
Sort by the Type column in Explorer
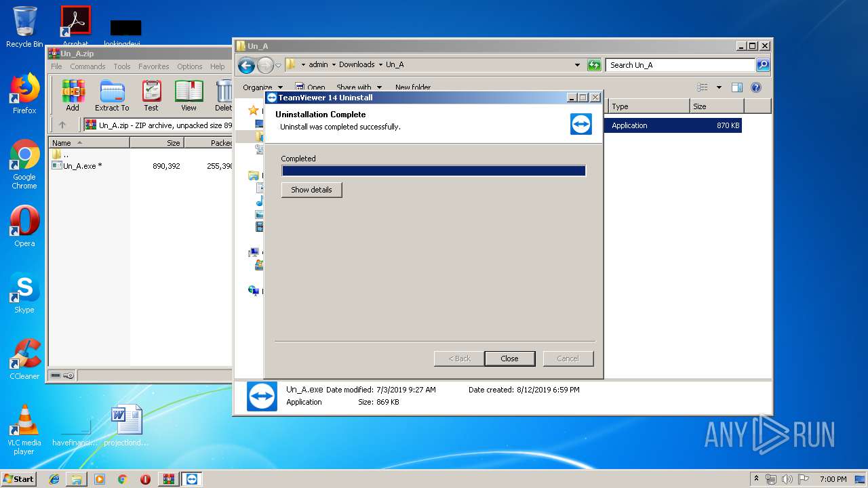tap(649, 106)
